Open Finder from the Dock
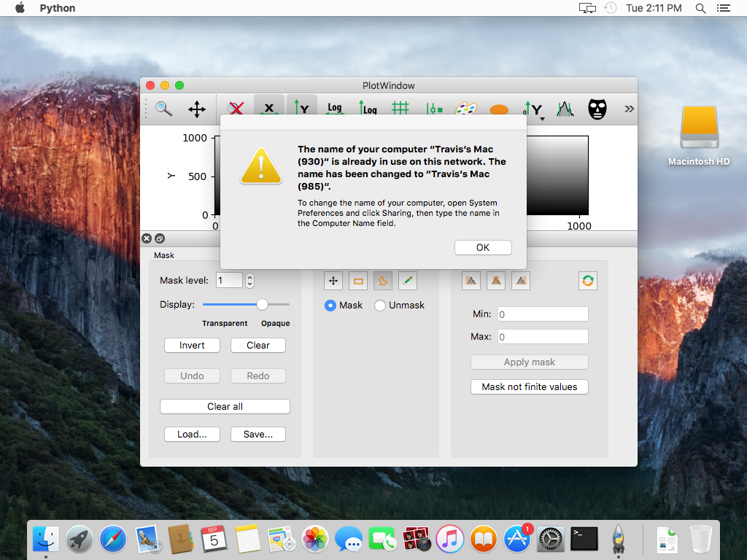Viewport: 747px width, 560px height. pos(46,539)
